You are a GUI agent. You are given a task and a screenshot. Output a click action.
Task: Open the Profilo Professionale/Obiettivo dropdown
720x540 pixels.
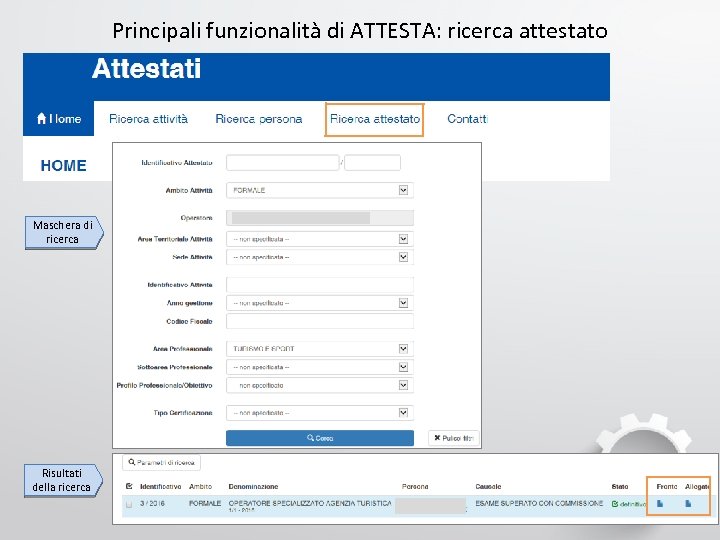pyautogui.click(x=320, y=385)
